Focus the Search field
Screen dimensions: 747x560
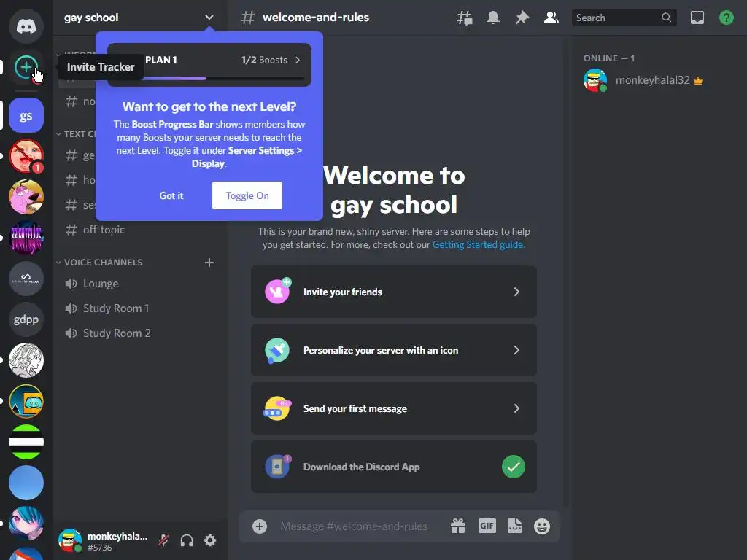624,17
